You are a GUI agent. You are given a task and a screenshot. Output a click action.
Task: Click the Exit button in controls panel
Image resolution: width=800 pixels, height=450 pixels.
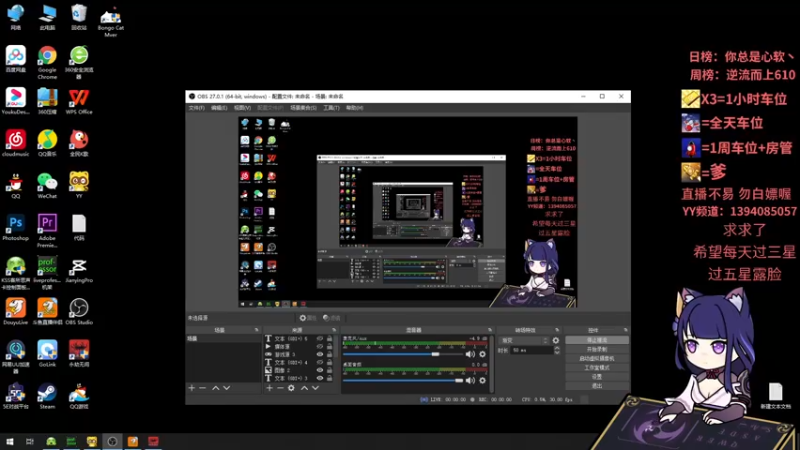[597, 386]
